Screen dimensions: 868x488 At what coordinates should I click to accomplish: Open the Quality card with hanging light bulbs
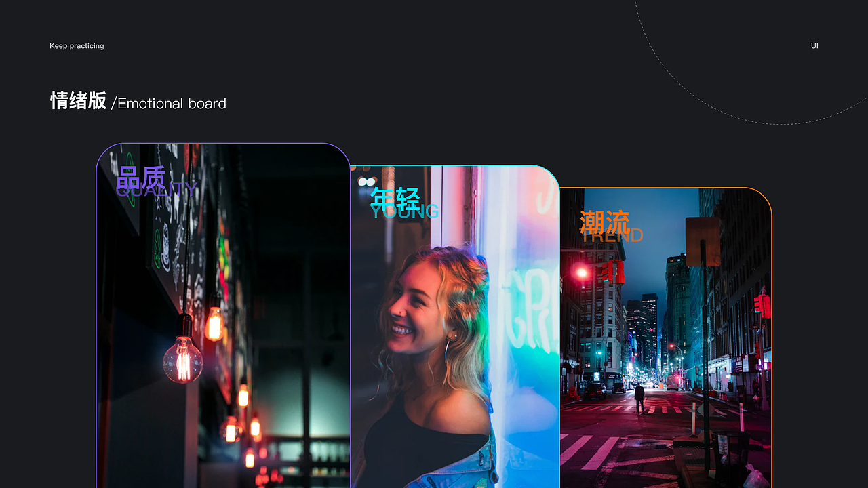tap(223, 315)
